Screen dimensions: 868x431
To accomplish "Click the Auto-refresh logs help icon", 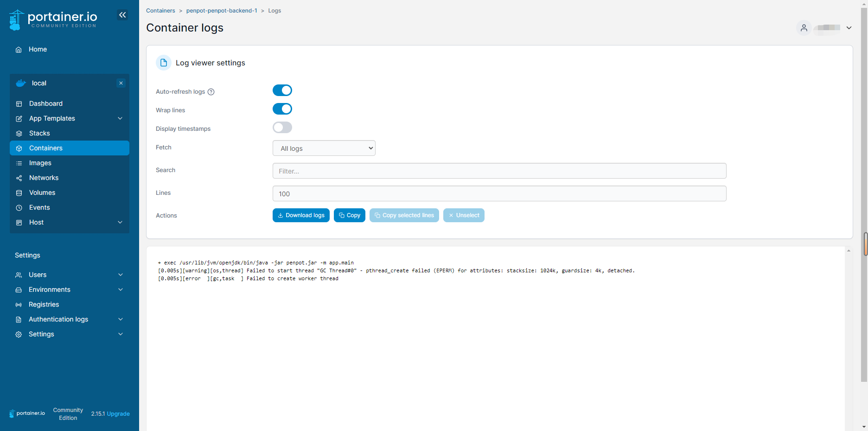I will pos(211,92).
